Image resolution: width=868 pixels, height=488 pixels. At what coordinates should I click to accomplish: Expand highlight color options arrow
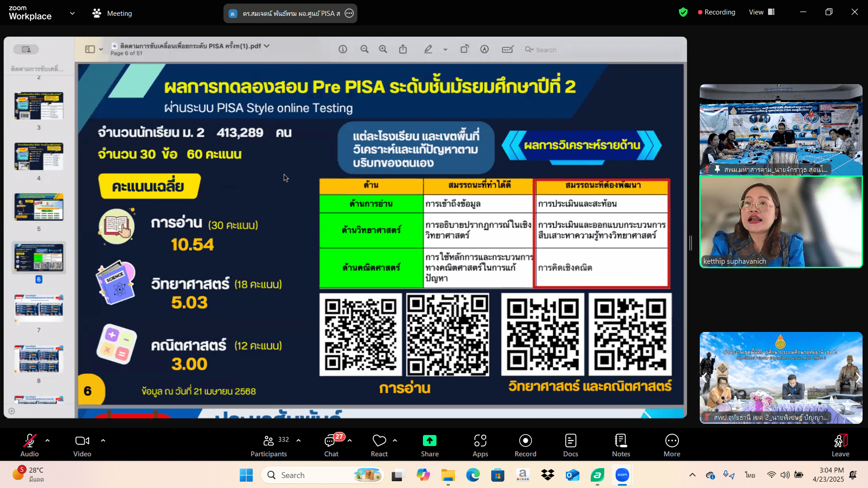point(446,49)
